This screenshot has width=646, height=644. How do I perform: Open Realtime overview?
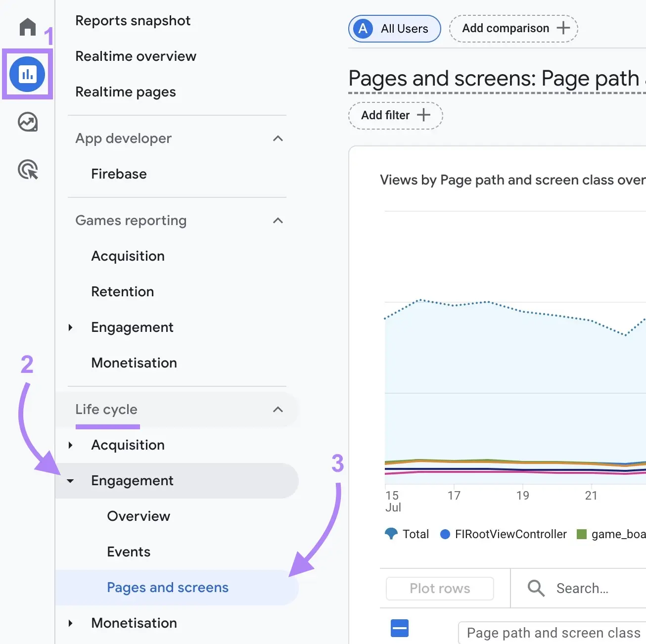pyautogui.click(x=136, y=56)
